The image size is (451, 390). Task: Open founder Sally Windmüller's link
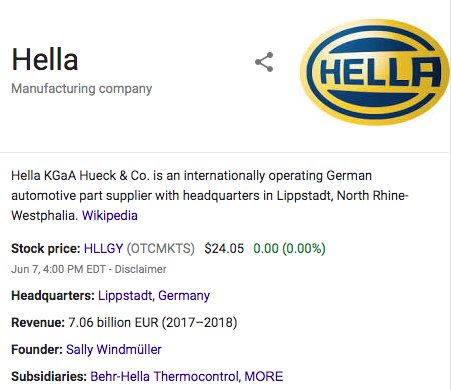[x=114, y=350]
